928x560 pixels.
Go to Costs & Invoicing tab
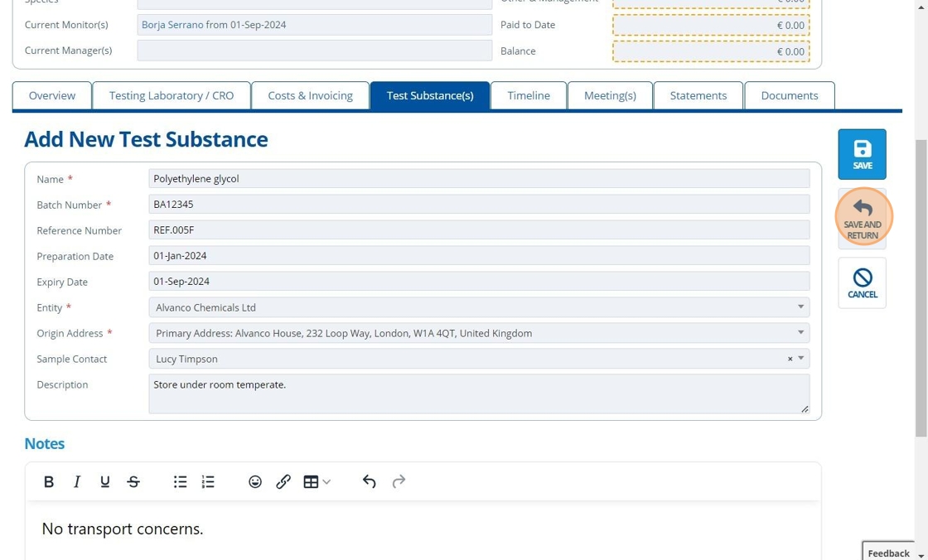[x=310, y=96]
